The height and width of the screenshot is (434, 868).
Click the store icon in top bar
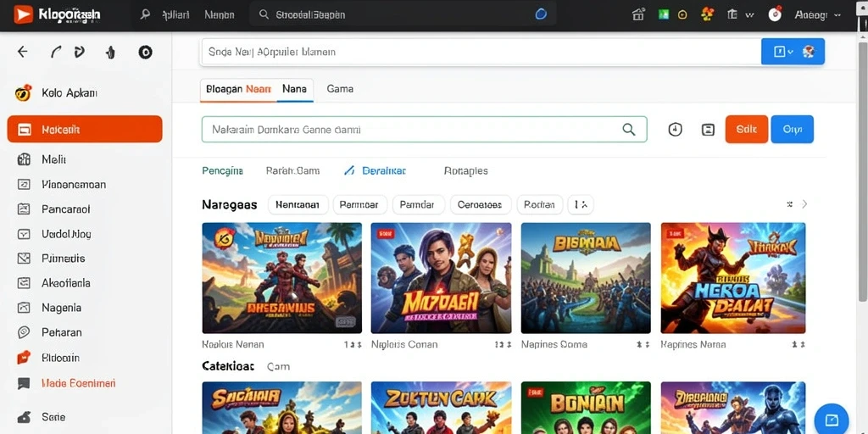[x=638, y=15]
